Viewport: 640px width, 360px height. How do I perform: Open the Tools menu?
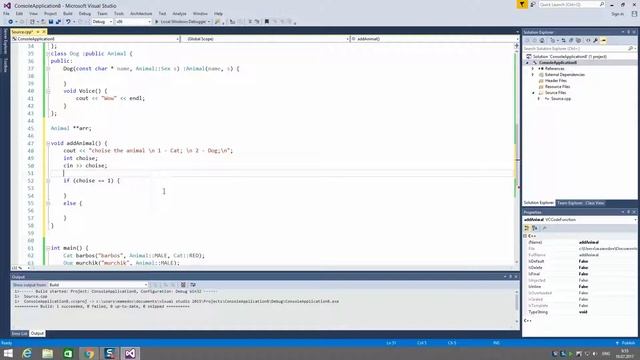coord(119,13)
